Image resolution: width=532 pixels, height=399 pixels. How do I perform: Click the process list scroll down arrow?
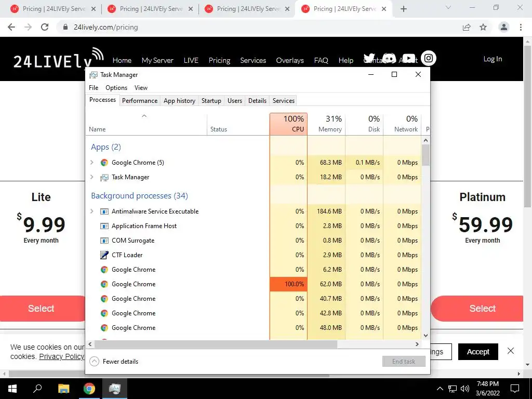(x=426, y=336)
